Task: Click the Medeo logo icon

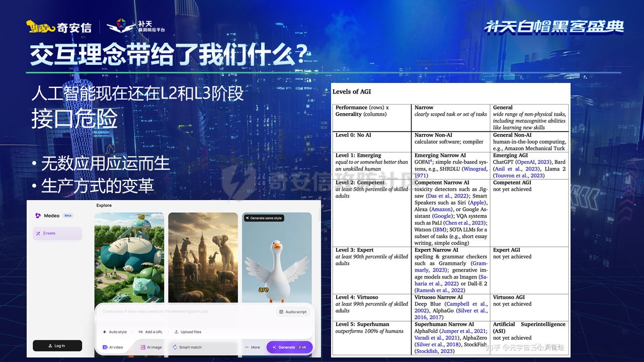Action: [x=38, y=216]
